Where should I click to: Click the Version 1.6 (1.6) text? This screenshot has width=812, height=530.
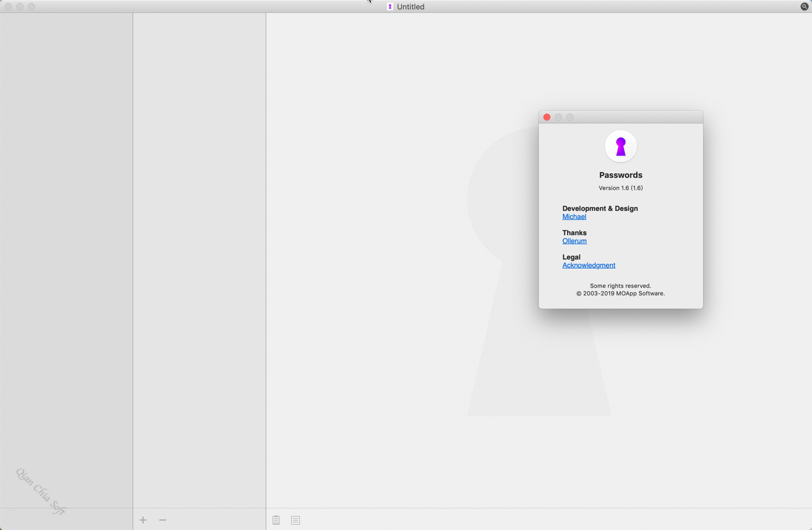(x=620, y=188)
